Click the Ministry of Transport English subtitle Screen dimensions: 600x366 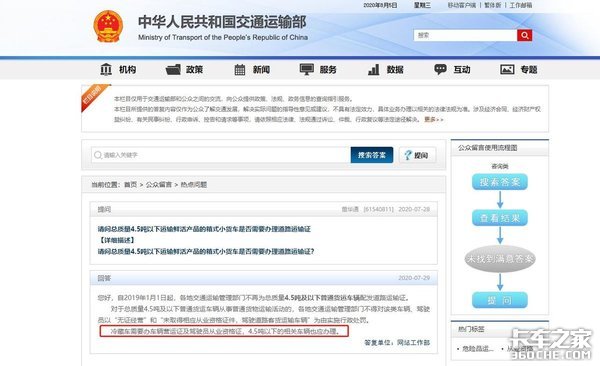point(223,37)
